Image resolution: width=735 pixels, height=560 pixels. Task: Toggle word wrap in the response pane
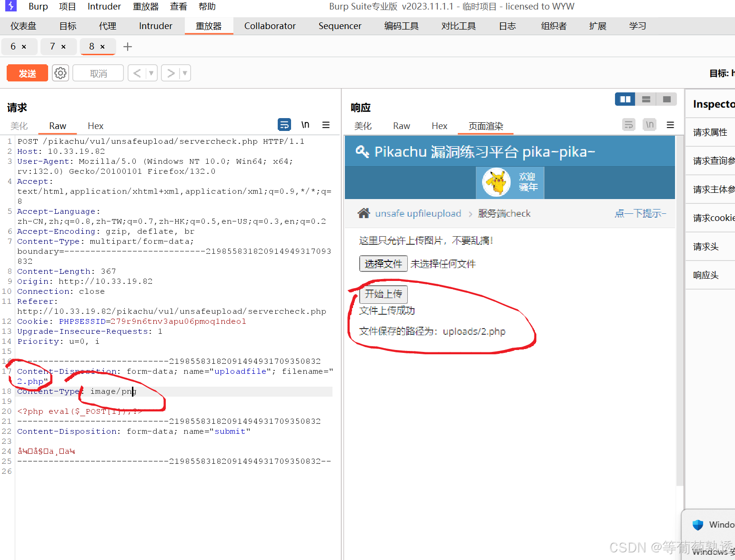click(x=629, y=125)
